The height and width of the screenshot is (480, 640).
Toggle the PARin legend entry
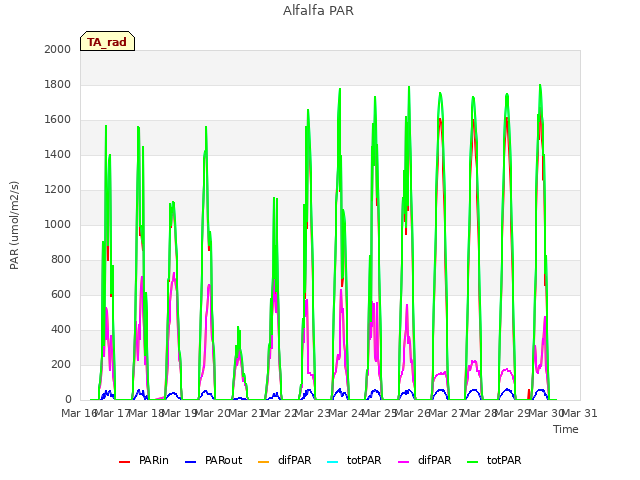(x=144, y=460)
